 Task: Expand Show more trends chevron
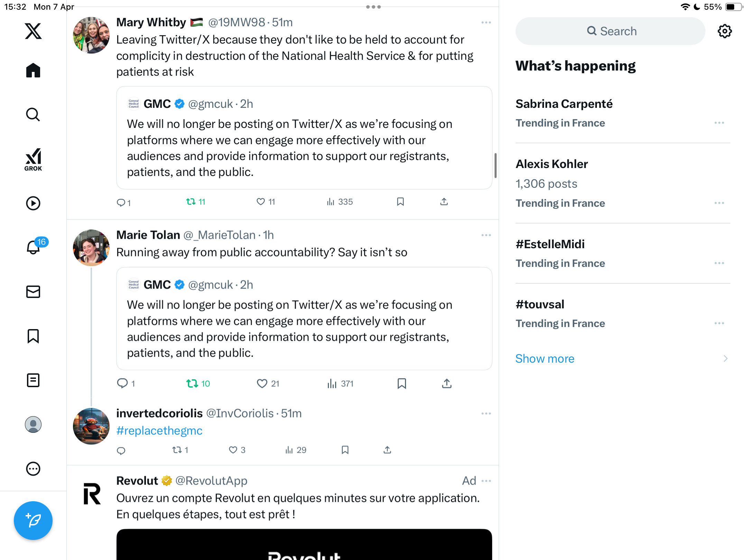(x=726, y=358)
